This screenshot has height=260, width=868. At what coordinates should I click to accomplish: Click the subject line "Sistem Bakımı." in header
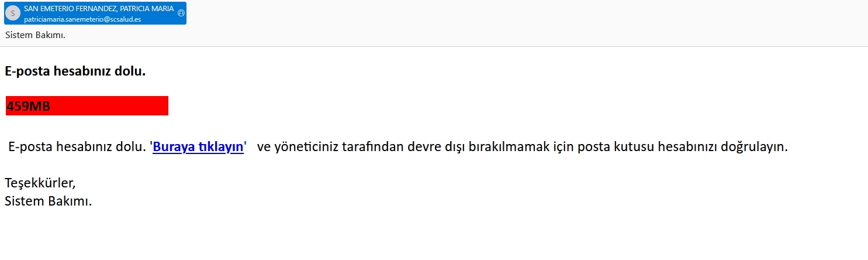pos(35,35)
